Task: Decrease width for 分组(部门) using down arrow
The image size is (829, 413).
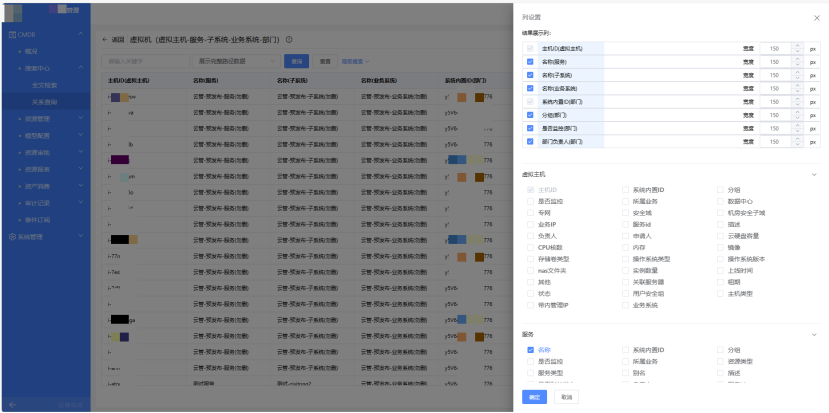Action: click(798, 118)
